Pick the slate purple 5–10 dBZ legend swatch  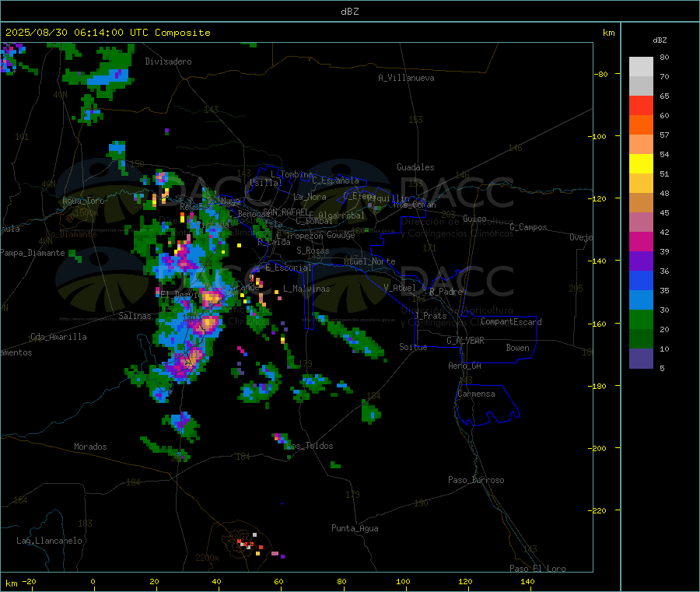tap(641, 359)
